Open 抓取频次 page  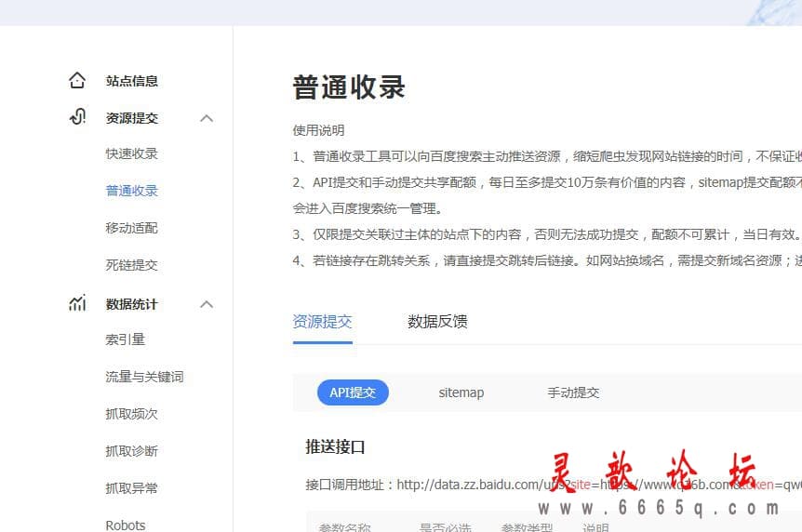pos(131,414)
